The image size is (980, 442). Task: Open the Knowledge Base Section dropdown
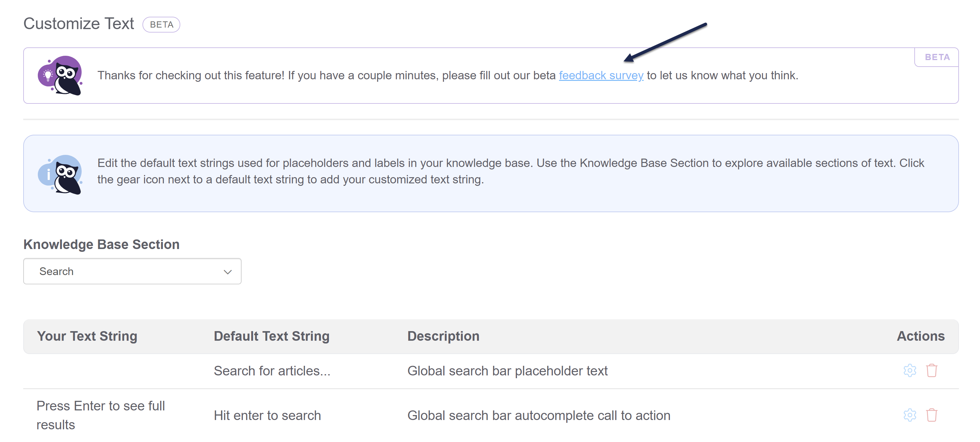click(132, 271)
